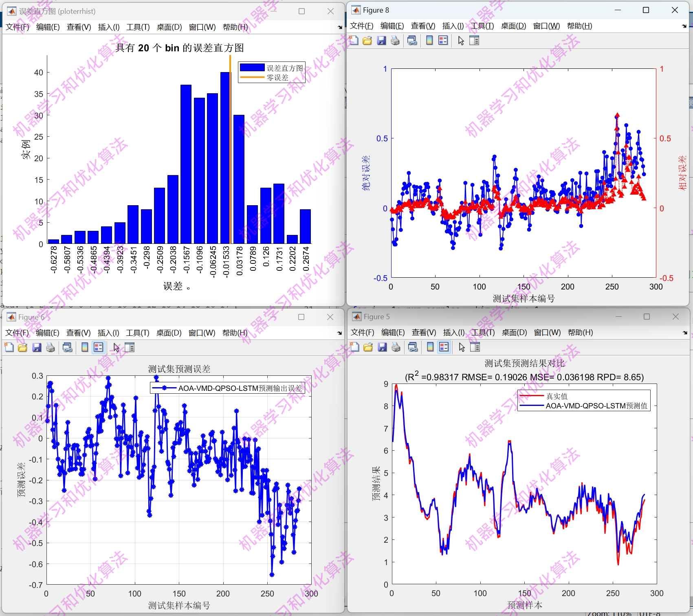Open 桌面(D) menu in Figure 8
693x616 pixels.
[513, 26]
